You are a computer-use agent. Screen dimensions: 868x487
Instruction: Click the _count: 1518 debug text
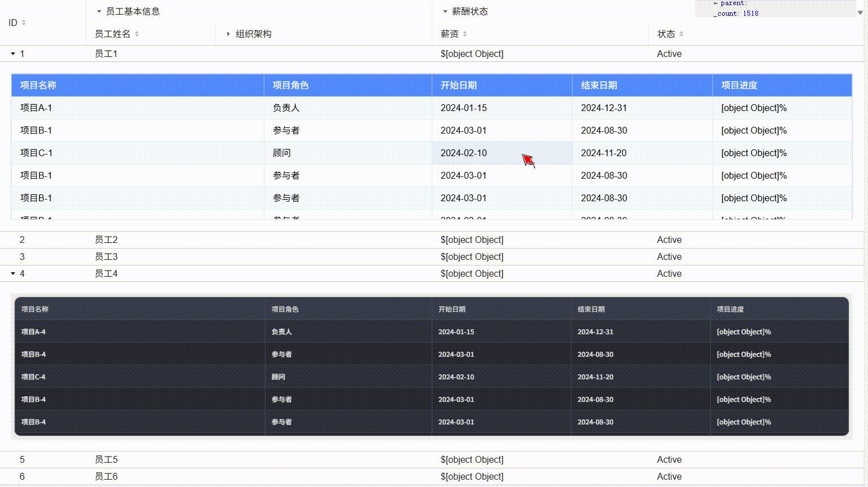[x=736, y=14]
